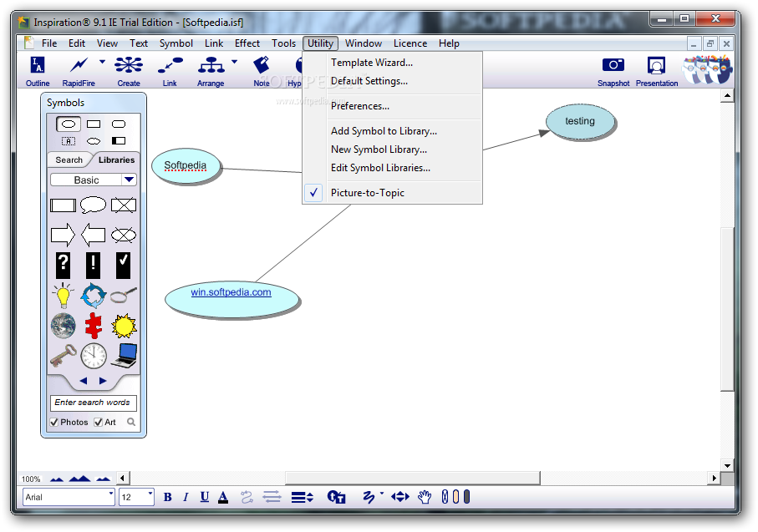Choose the question mark symbol
The height and width of the screenshot is (532, 758).
(63, 266)
